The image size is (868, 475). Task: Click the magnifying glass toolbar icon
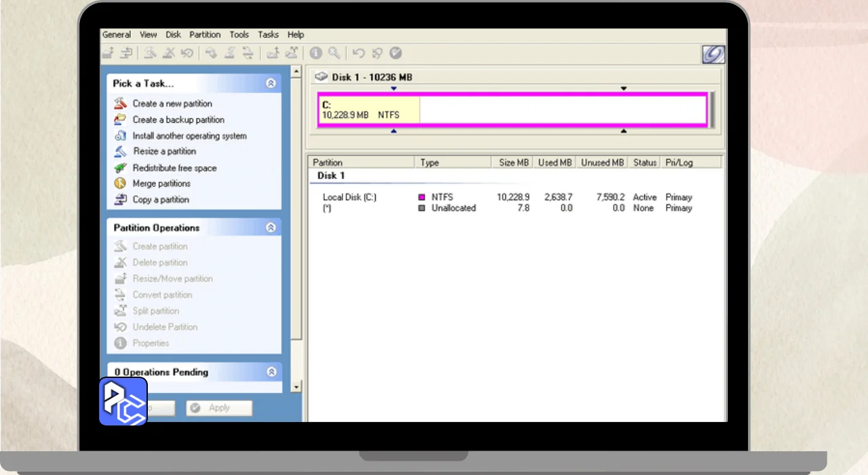click(x=334, y=53)
